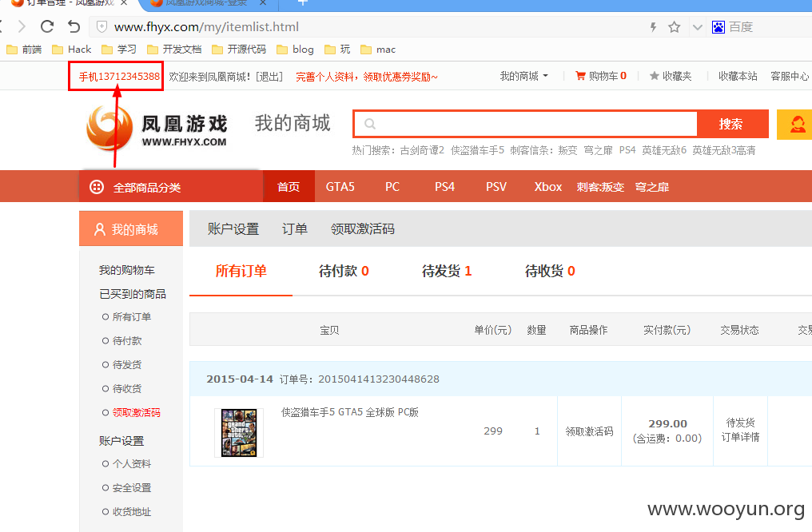812x532 pixels.
Task: Select the 待付款 0 order tab
Action: click(x=344, y=271)
